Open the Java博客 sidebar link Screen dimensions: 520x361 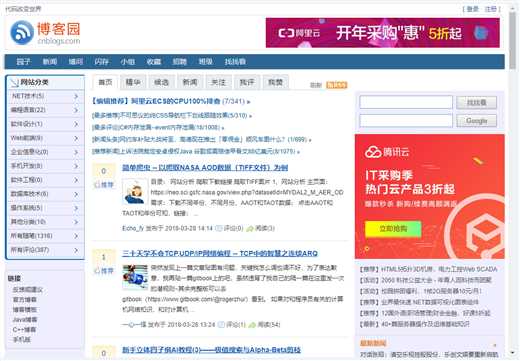[25, 320]
